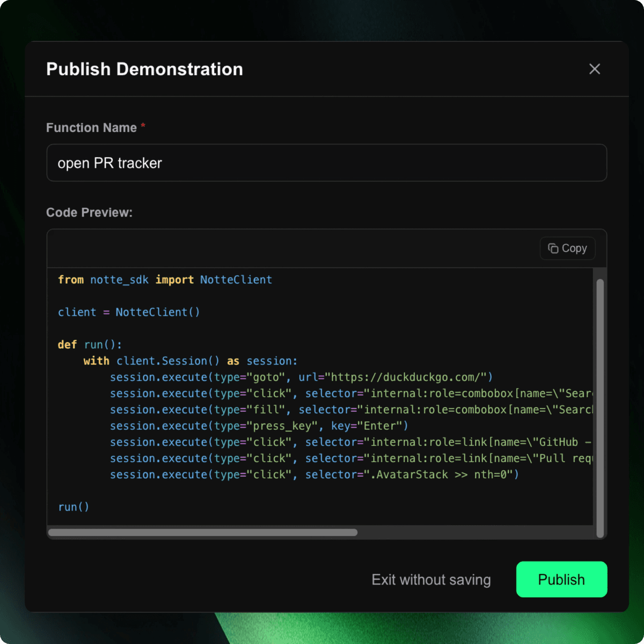644x644 pixels.
Task: Focus the Function Name input field
Action: [326, 163]
